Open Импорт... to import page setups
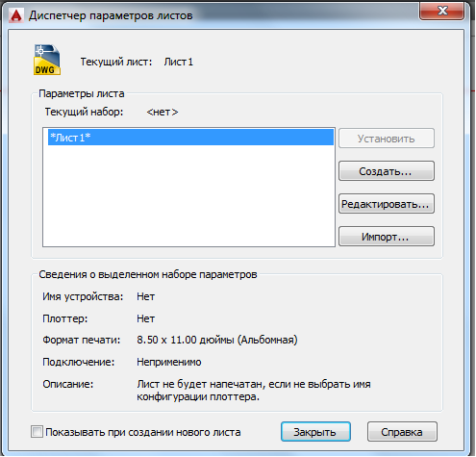The height and width of the screenshot is (457, 476). [x=387, y=237]
